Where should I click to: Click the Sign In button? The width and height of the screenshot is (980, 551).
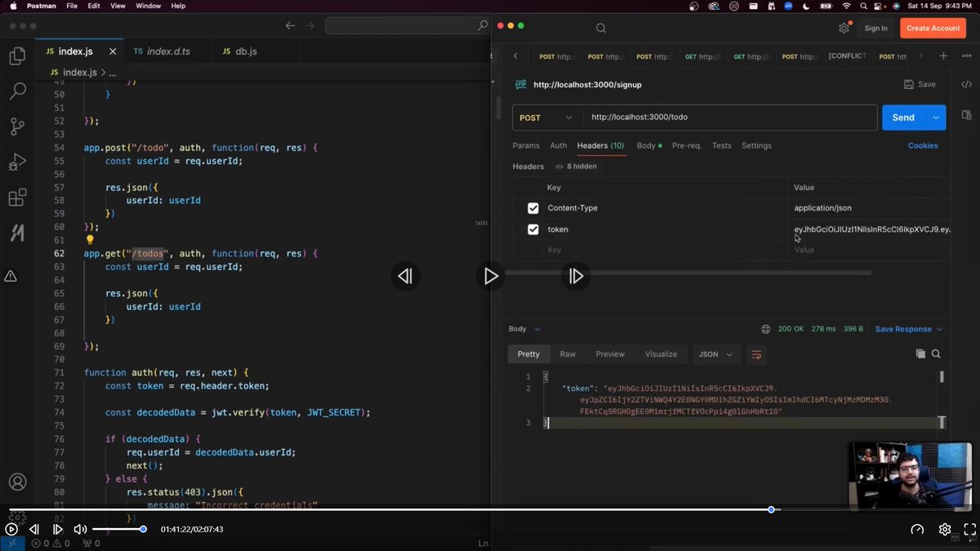875,28
